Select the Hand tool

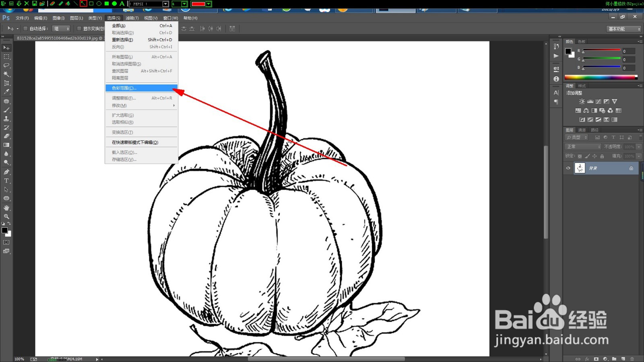pyautogui.click(x=6, y=208)
